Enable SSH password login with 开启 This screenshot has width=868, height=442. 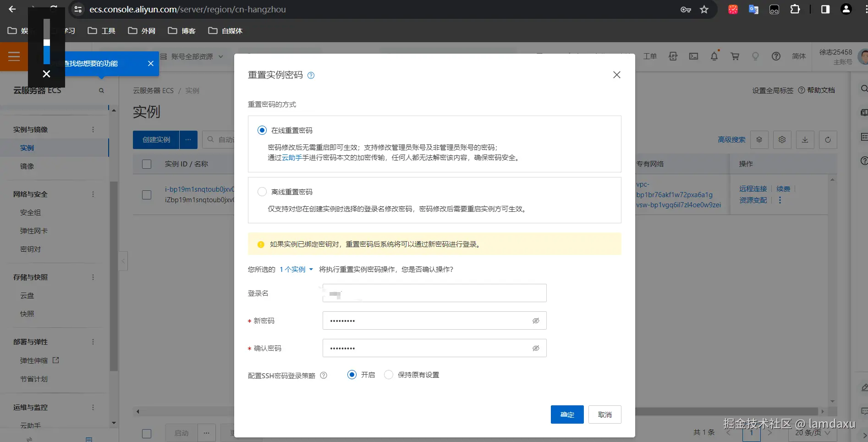[352, 375]
